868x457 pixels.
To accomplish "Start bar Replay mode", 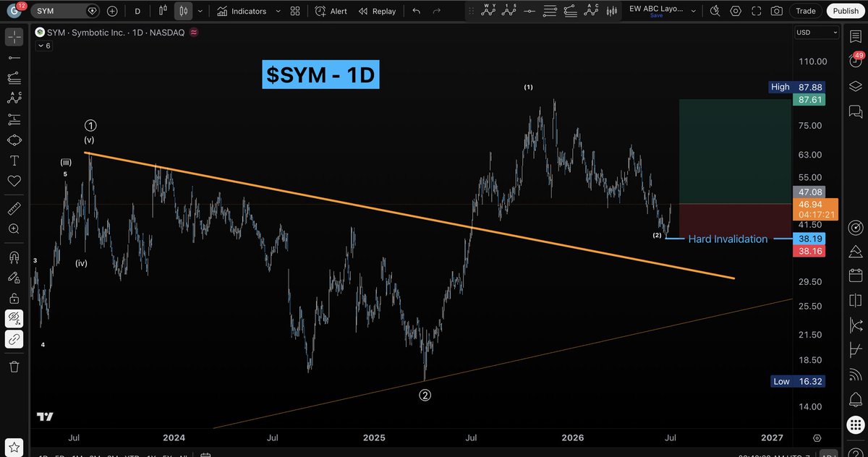I will tap(377, 11).
